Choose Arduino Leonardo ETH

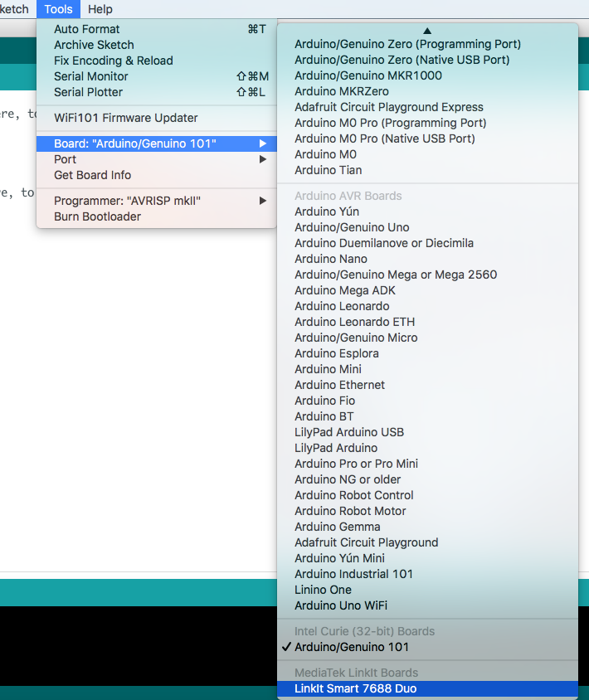427,322
